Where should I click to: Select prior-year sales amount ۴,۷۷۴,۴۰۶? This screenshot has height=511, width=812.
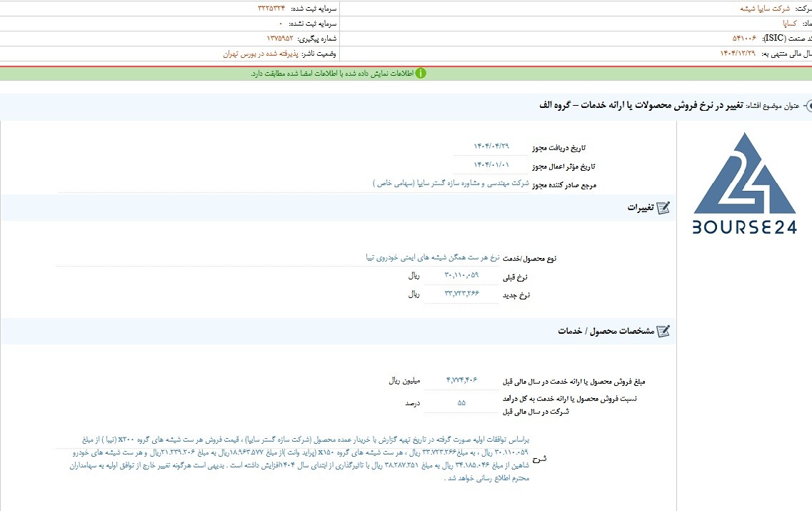461,380
